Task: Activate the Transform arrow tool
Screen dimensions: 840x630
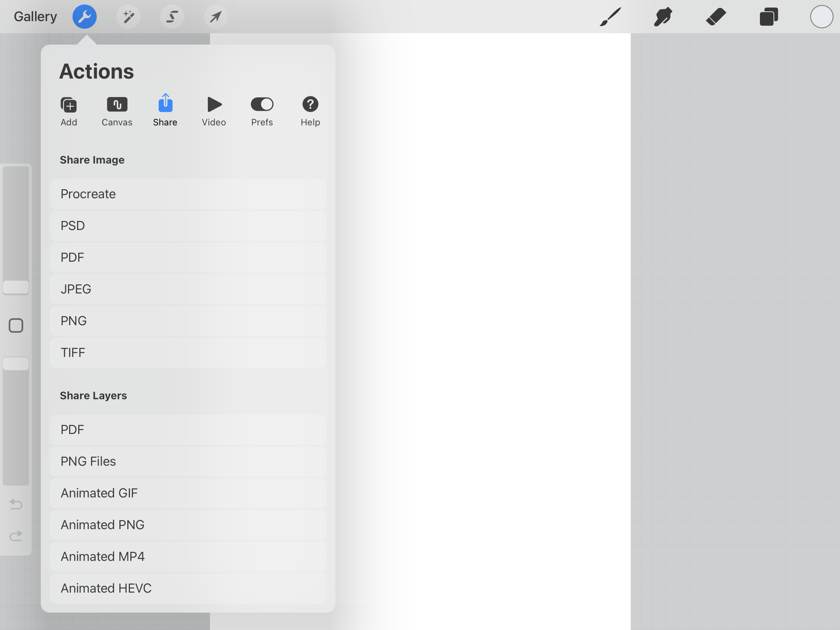Action: pyautogui.click(x=216, y=17)
